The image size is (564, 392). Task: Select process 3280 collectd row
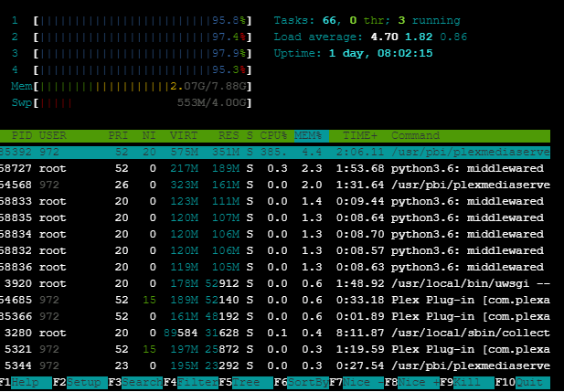click(x=275, y=333)
